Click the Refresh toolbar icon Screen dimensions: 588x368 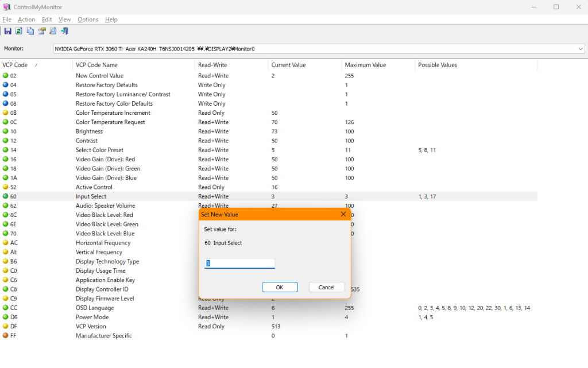click(19, 31)
